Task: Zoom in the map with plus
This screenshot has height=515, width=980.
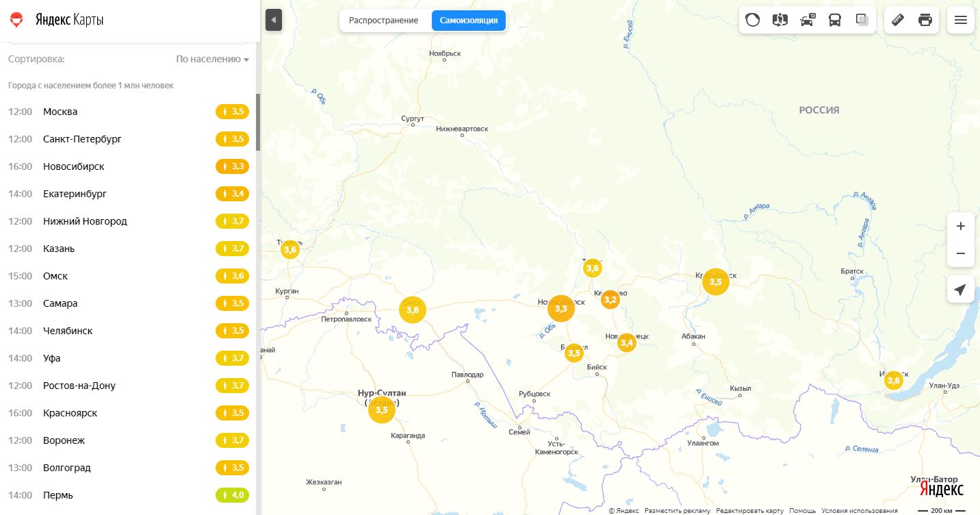Action: tap(960, 226)
